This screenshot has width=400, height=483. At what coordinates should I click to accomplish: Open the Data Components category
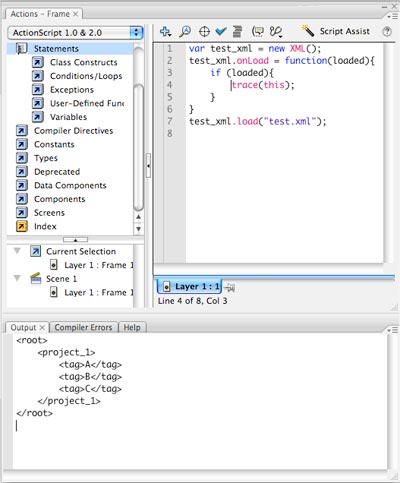(x=70, y=185)
